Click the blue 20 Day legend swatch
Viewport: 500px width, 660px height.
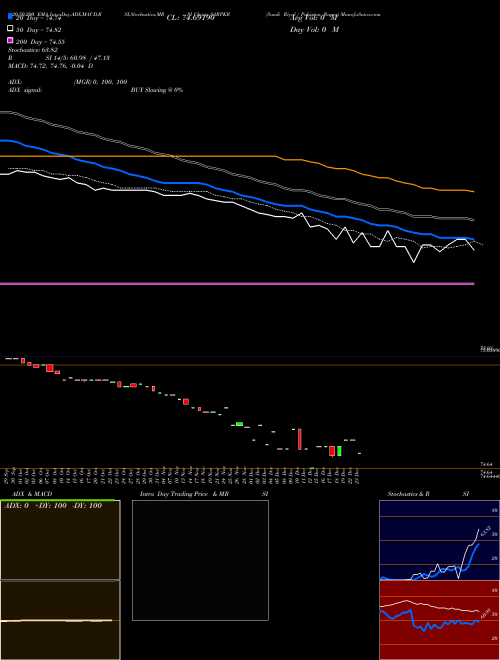click(x=10, y=16)
